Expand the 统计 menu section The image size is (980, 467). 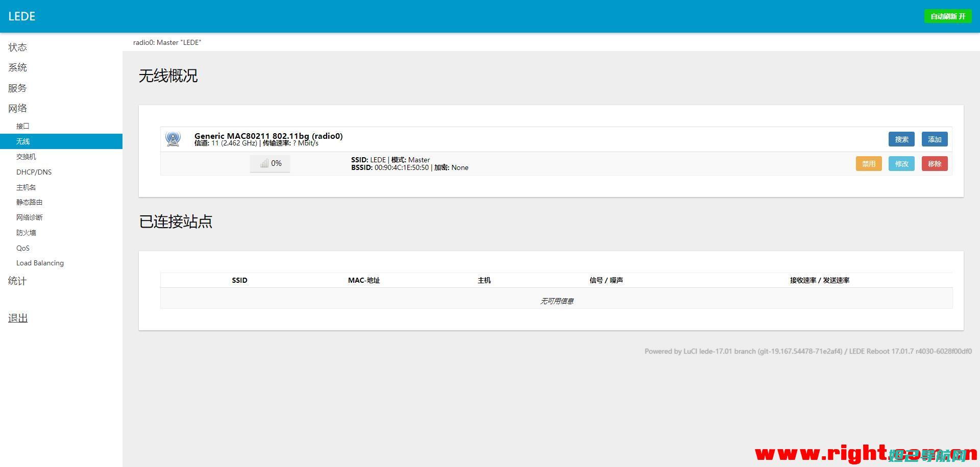(x=18, y=281)
